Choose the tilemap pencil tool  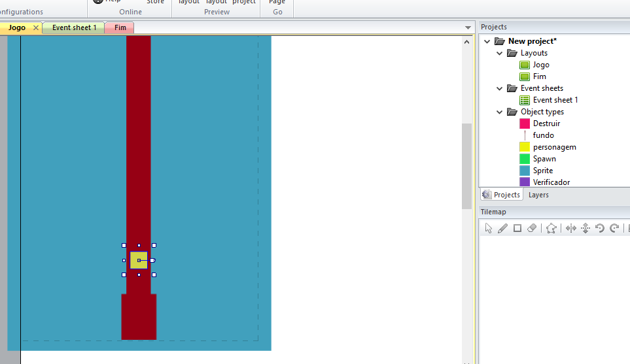[502, 228]
